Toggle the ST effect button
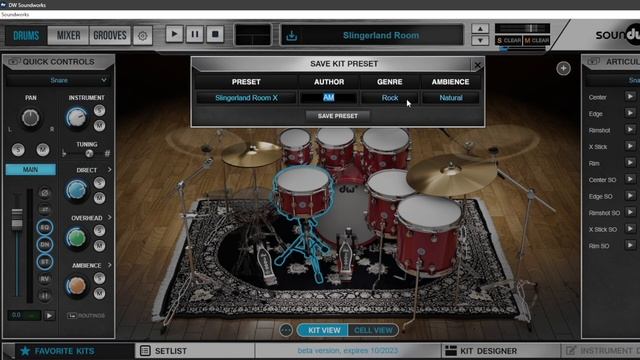Screen dimensions: 640x360 tap(44, 262)
